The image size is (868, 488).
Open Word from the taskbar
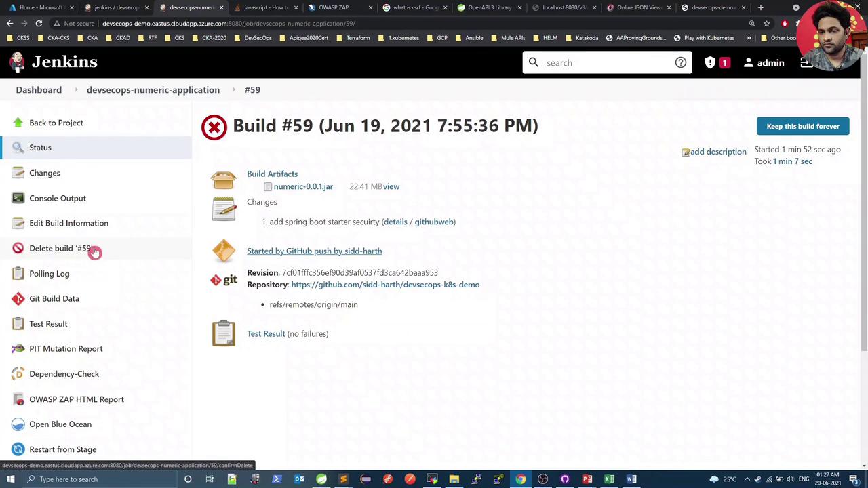click(631, 479)
